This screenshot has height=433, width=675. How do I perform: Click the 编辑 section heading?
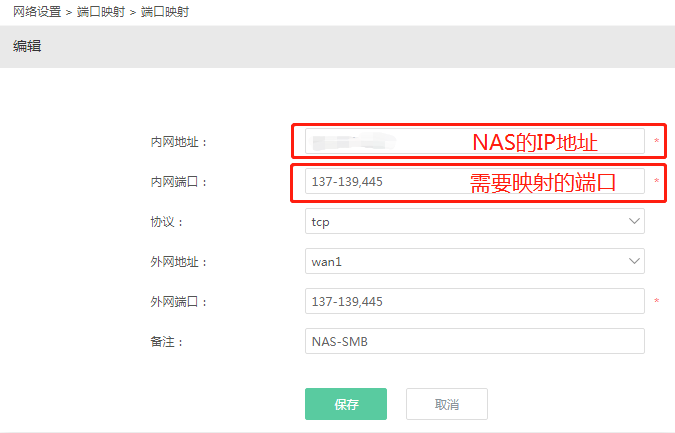27,46
